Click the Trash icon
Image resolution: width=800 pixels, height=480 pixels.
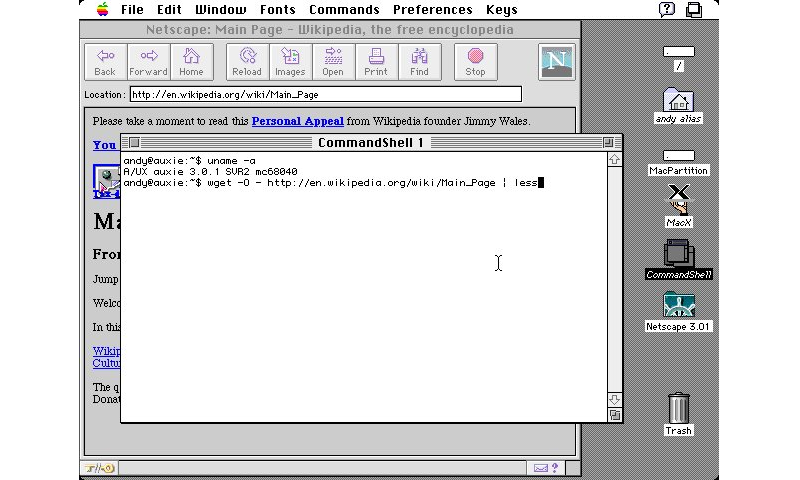679,414
